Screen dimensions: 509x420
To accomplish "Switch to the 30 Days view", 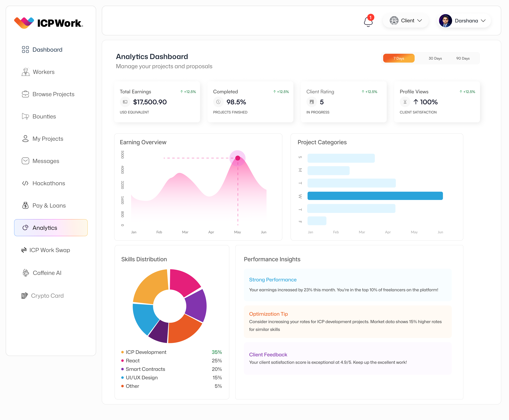I will [435, 58].
